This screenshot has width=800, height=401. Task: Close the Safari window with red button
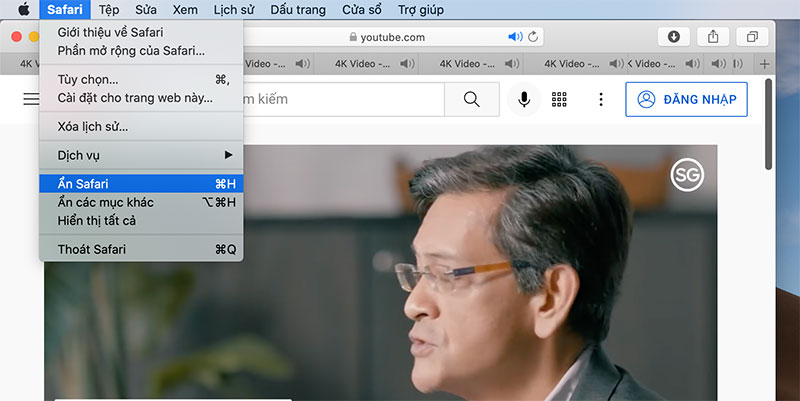coord(16,37)
